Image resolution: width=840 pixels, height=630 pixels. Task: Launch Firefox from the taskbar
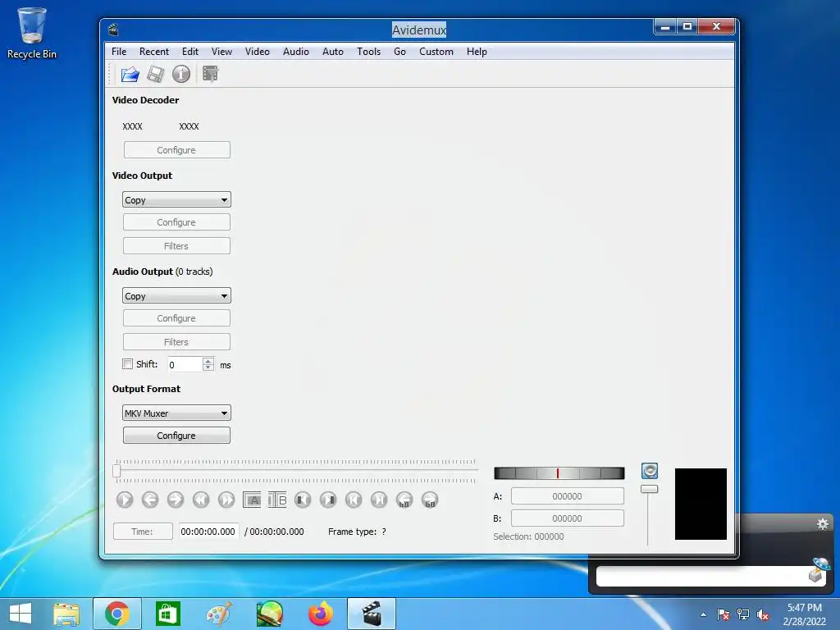[321, 614]
